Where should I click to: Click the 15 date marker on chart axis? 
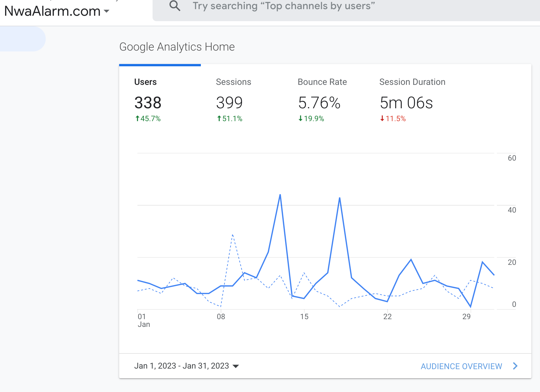[304, 317]
